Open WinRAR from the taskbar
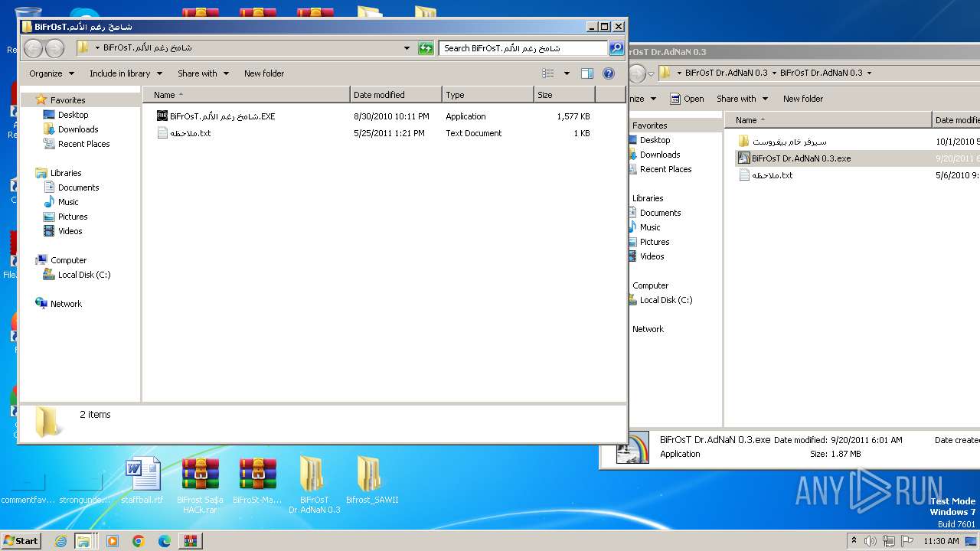This screenshot has width=980, height=551. click(x=191, y=541)
